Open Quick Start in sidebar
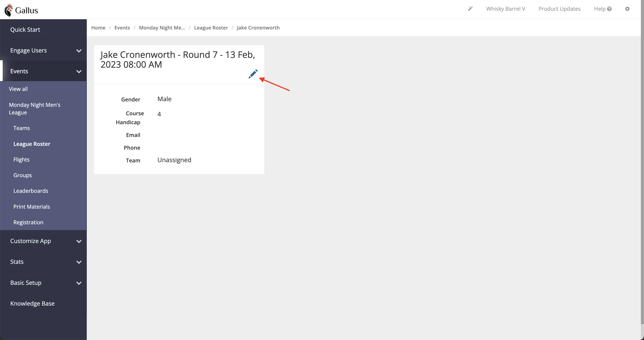 click(x=43, y=29)
